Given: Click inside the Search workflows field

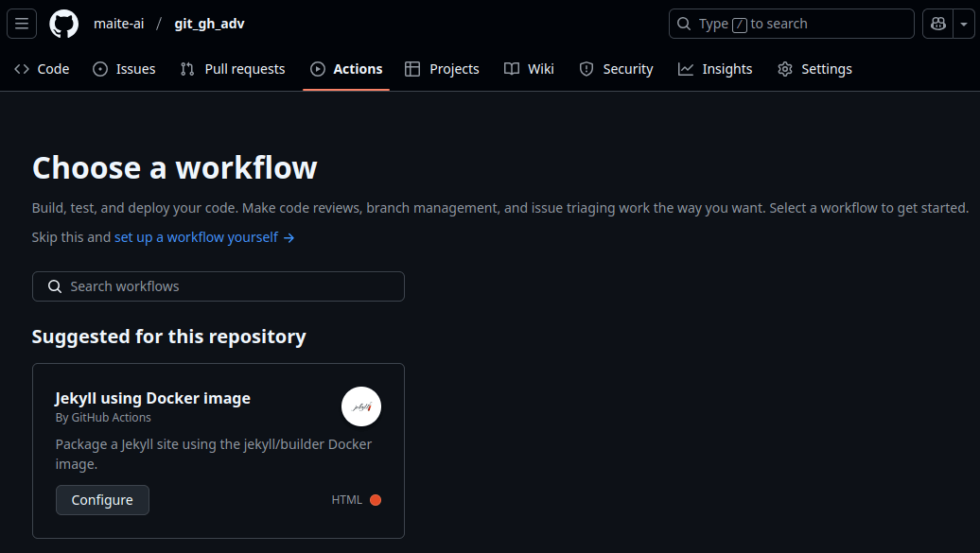Looking at the screenshot, I should click(219, 286).
